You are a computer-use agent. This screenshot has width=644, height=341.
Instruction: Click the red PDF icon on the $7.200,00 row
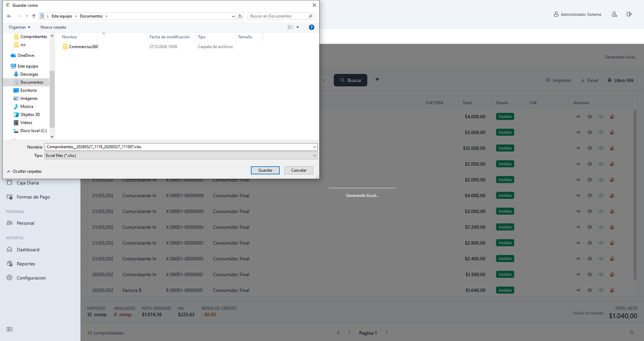coord(612,227)
